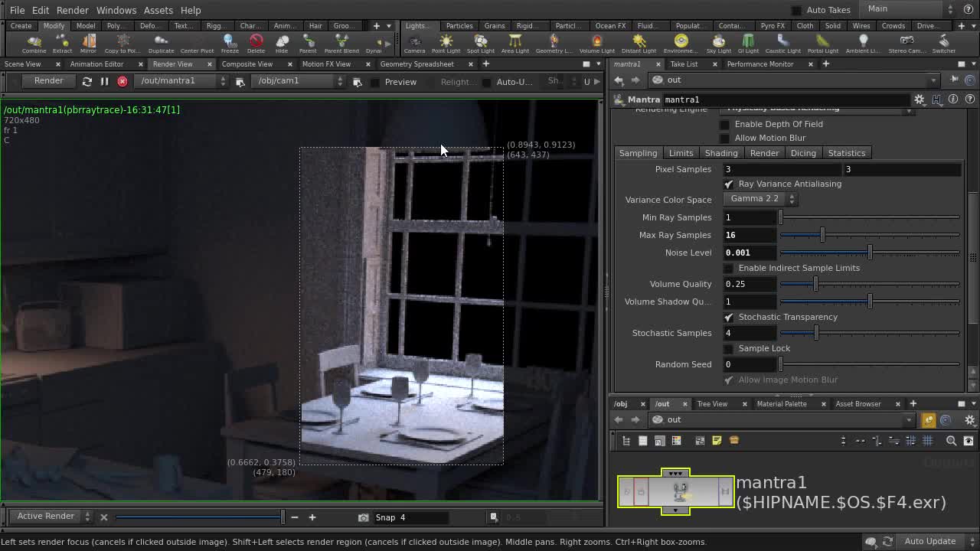980x551 pixels.
Task: Adjust the Noise Level slider
Action: tap(870, 253)
